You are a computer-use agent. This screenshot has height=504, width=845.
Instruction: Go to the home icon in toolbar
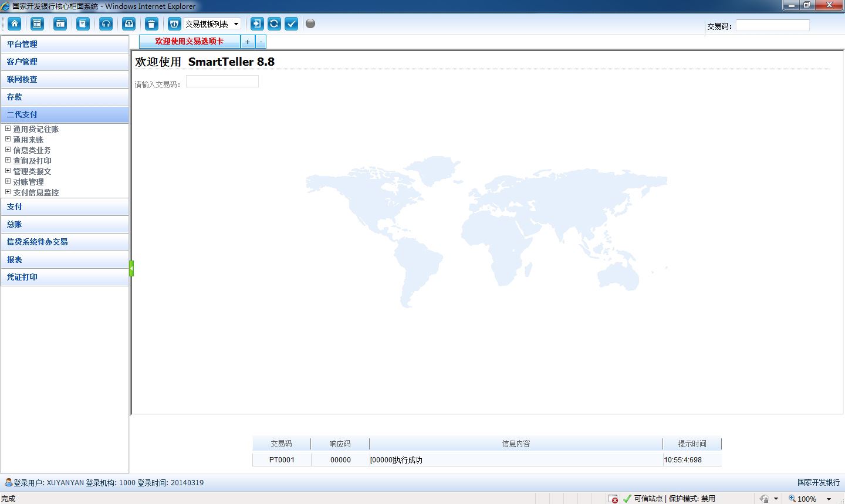click(x=15, y=23)
